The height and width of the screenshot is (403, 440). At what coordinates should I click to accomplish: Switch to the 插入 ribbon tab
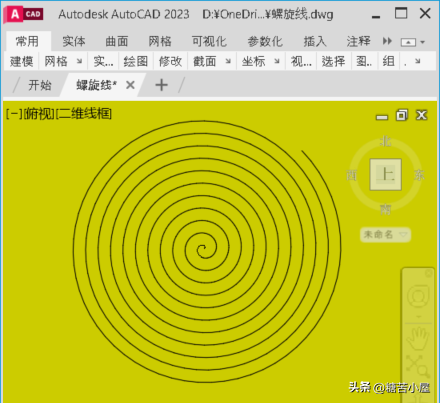[x=315, y=41]
